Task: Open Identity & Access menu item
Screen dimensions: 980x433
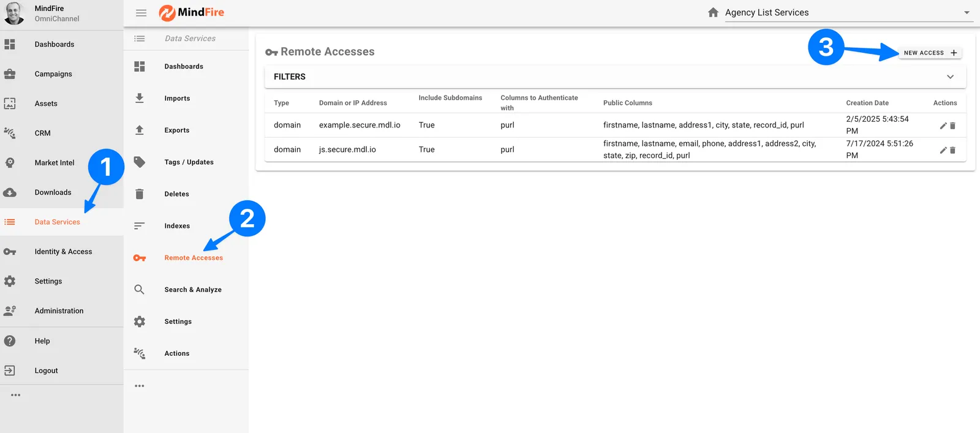Action: (63, 252)
